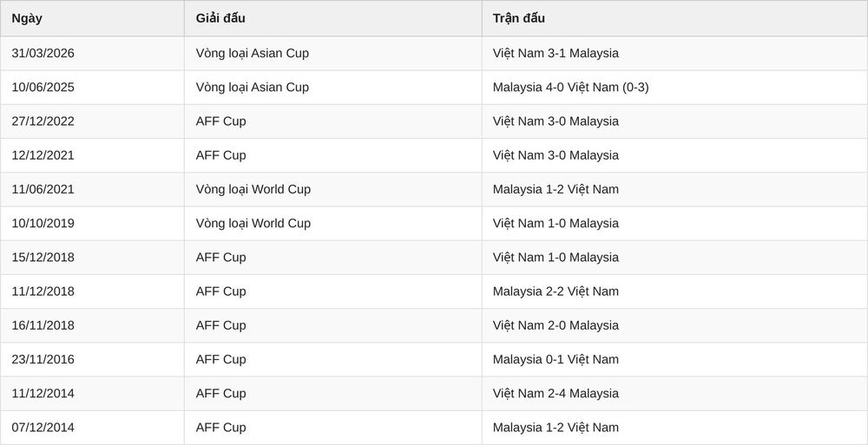Select the 10/06/2025 date cell
The height and width of the screenshot is (445, 868).
(92, 88)
